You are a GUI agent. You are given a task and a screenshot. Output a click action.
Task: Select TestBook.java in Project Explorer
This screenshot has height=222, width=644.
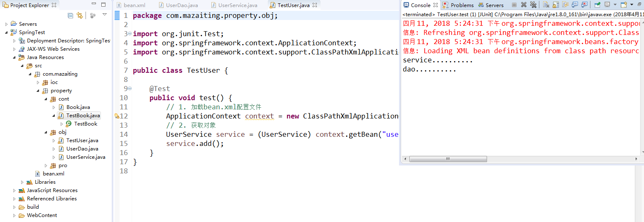83,116
